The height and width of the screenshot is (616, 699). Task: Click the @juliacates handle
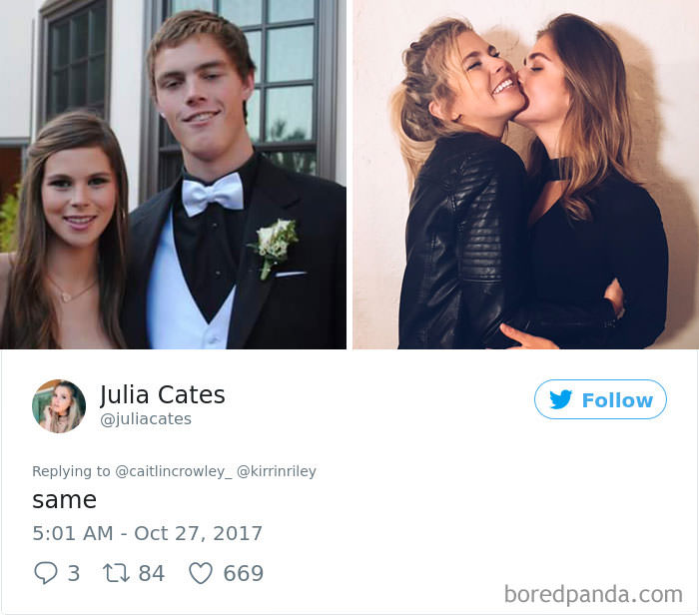tap(146, 419)
